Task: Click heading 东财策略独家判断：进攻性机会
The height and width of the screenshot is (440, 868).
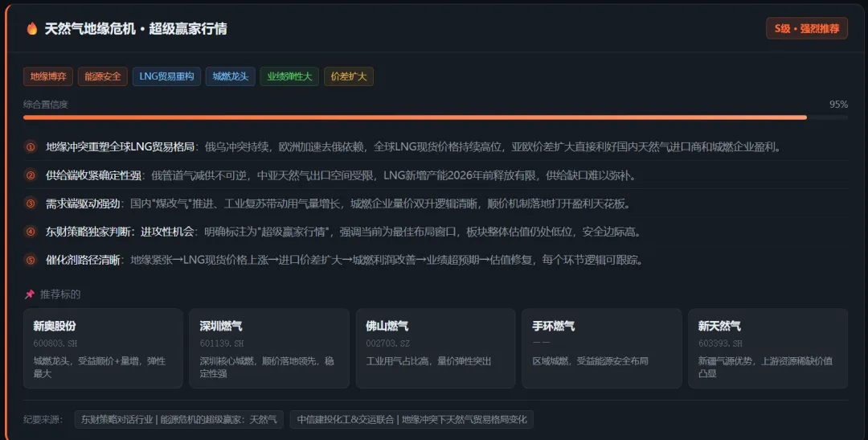Action: pyautogui.click(x=120, y=232)
